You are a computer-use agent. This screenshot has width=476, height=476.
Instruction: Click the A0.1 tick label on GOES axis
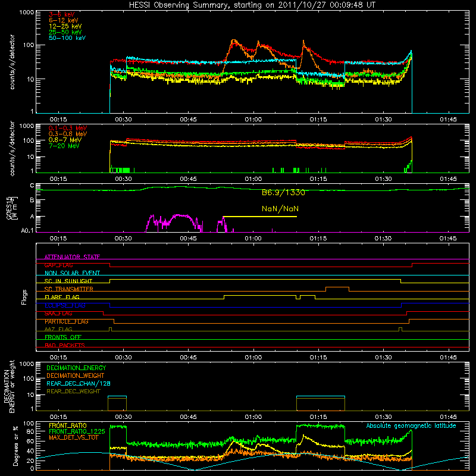point(27,231)
